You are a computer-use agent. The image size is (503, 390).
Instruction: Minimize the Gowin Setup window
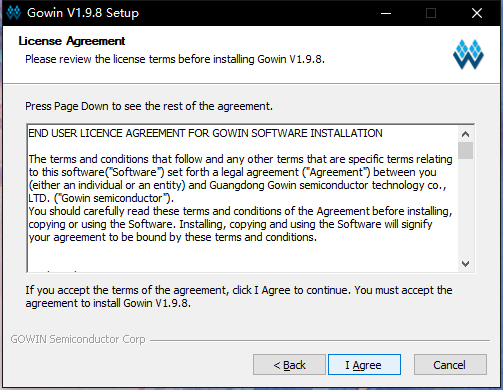pos(386,13)
